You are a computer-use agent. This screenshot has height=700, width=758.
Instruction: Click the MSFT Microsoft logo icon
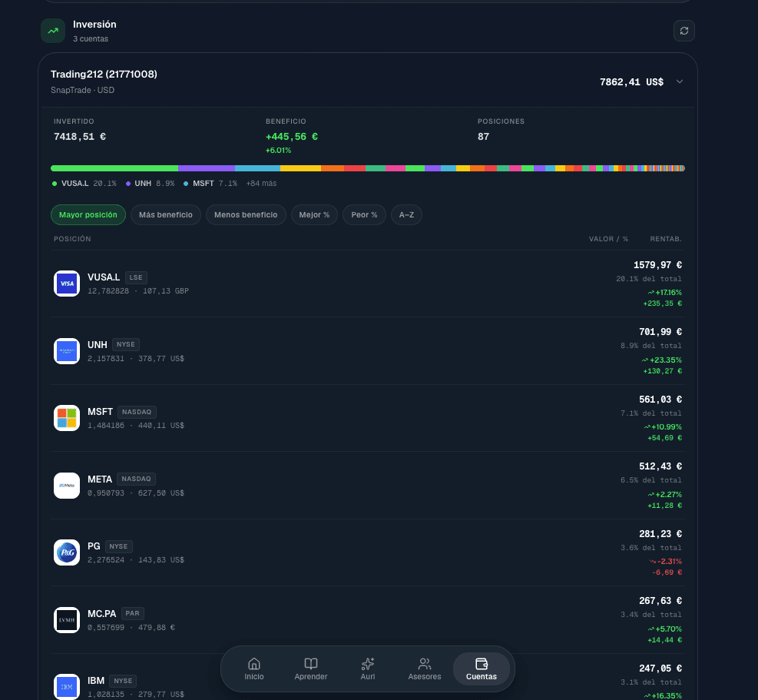[x=67, y=418]
